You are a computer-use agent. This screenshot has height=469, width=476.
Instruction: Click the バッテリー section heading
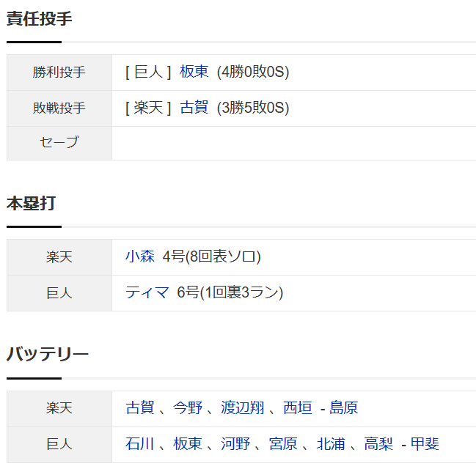click(x=48, y=355)
